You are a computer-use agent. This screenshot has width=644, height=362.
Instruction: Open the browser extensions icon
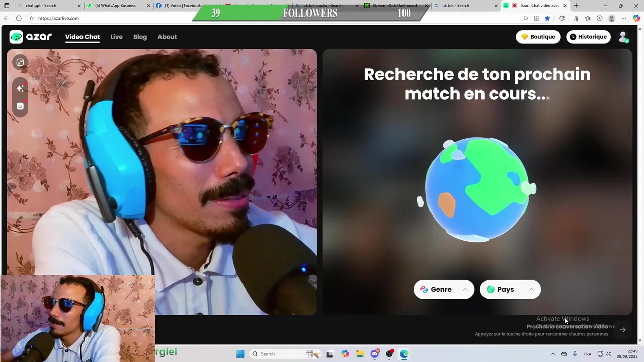(562, 18)
